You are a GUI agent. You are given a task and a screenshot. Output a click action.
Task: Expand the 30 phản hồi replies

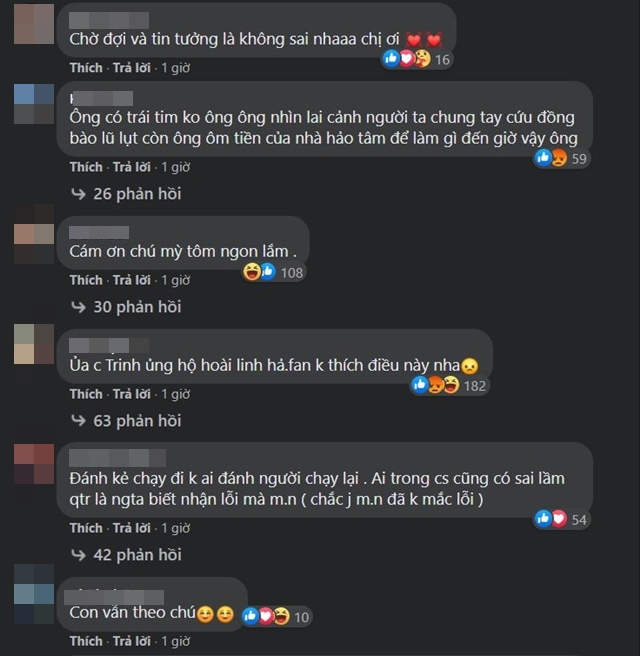[x=137, y=307]
